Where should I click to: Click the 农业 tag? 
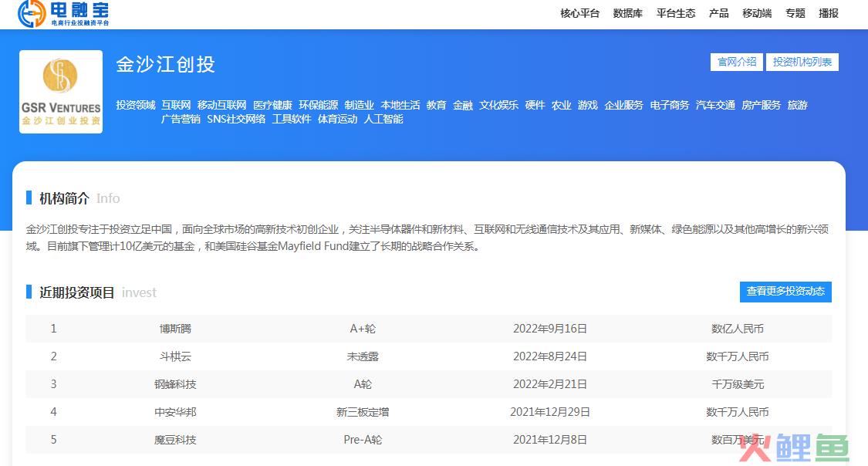562,105
